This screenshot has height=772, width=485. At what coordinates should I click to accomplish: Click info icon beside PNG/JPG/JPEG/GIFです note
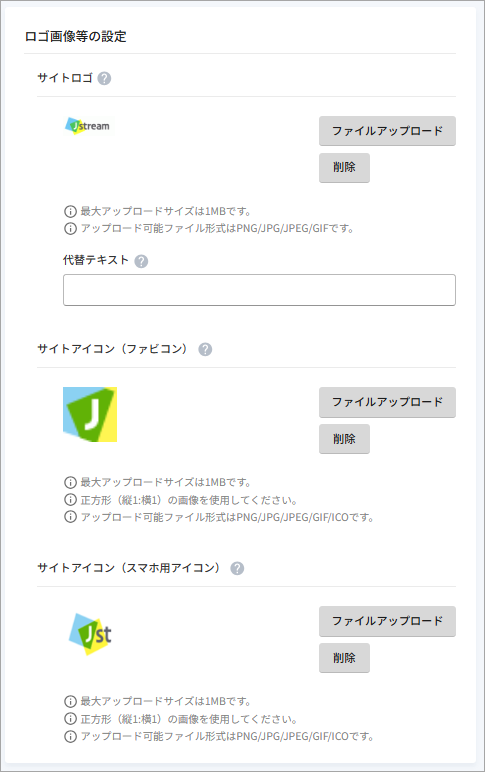70,228
